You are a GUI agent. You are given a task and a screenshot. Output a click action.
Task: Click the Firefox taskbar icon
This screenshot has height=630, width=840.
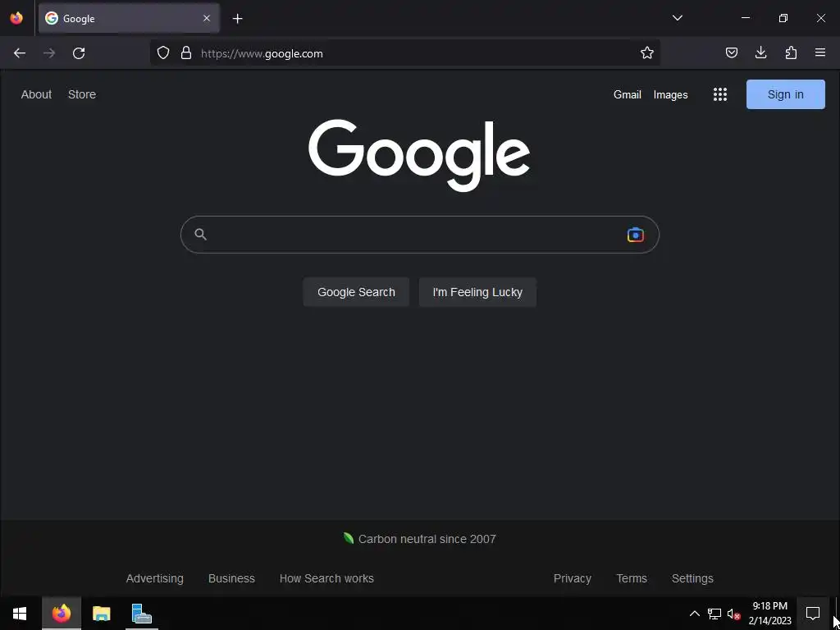62,614
